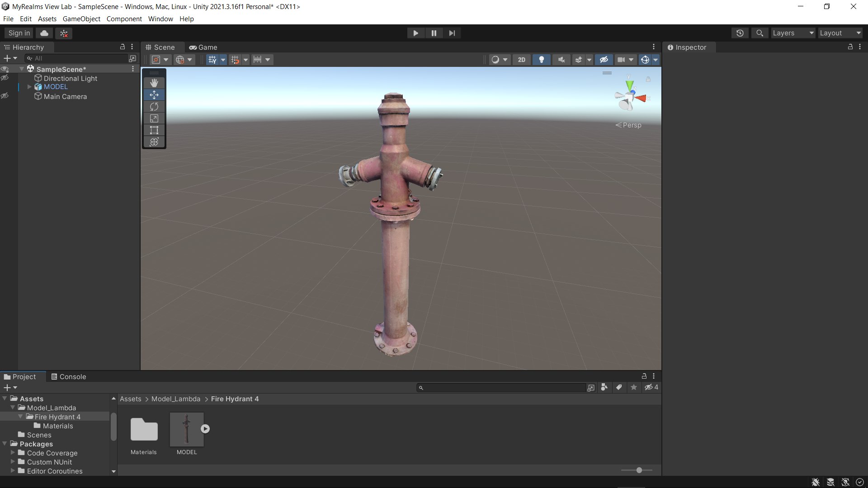The height and width of the screenshot is (488, 868).
Task: Expand Code Coverage package
Action: click(13, 453)
